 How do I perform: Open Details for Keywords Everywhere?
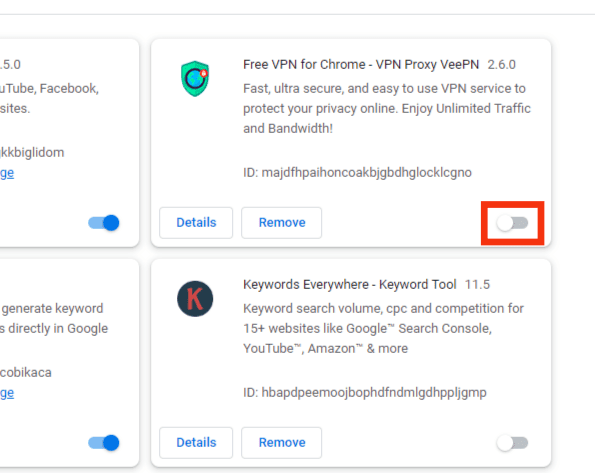coord(196,443)
